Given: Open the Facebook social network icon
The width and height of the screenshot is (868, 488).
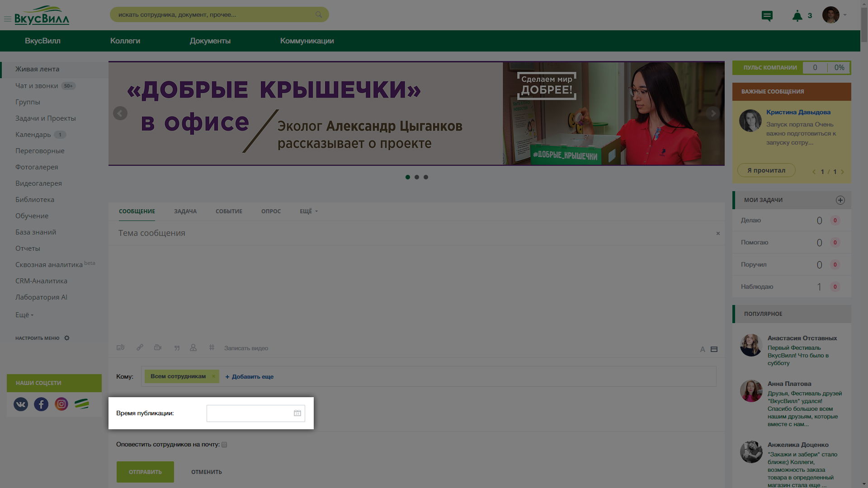Looking at the screenshot, I should coord(41,404).
